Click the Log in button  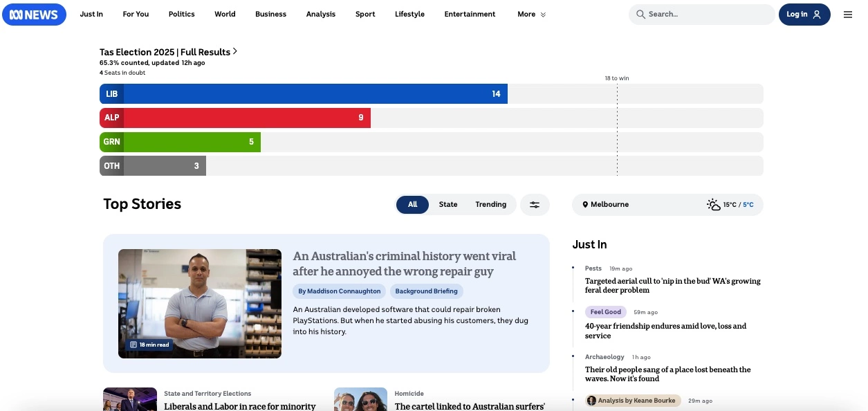(804, 15)
